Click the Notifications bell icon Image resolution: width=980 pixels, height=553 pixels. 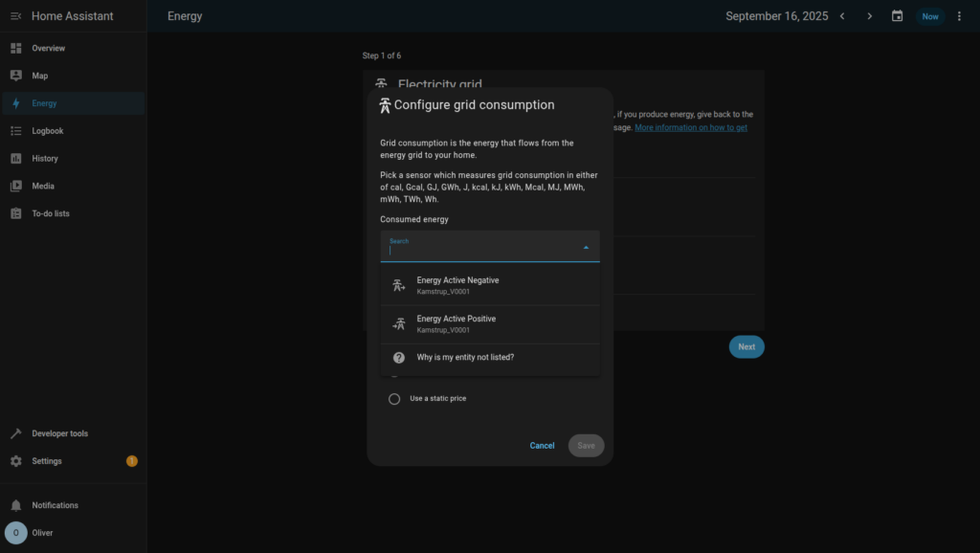click(x=15, y=505)
